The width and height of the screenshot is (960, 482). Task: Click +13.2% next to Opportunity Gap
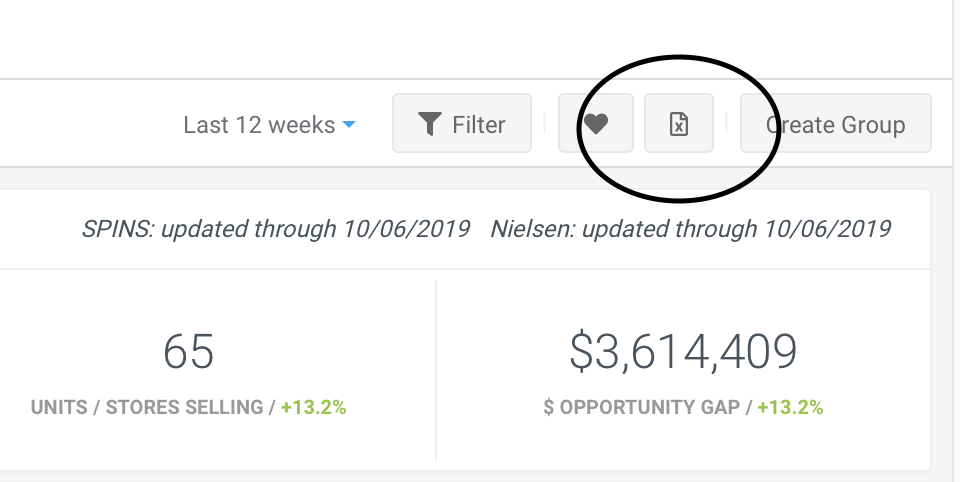790,407
